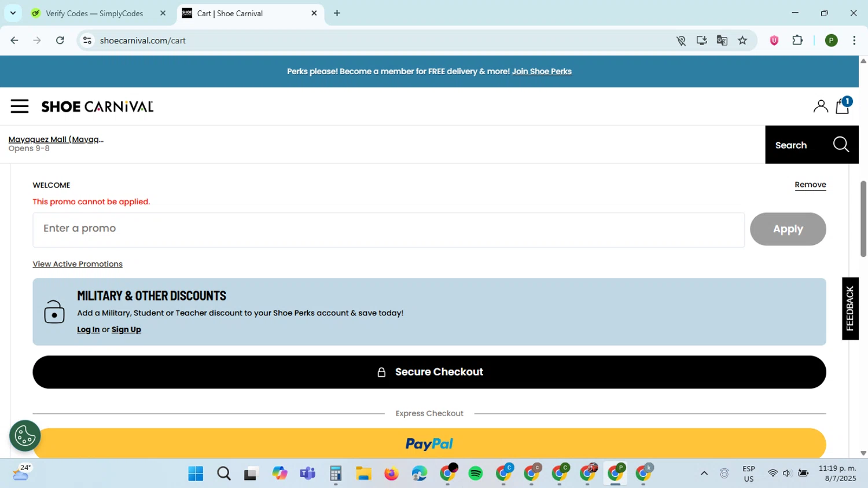This screenshot has height=488, width=868.
Task: Open Microsoft Teams from taskbar
Action: click(x=307, y=474)
